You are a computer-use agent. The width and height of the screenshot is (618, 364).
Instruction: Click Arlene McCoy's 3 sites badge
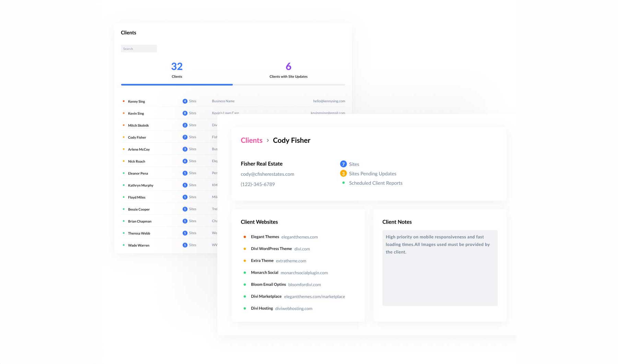[185, 149]
